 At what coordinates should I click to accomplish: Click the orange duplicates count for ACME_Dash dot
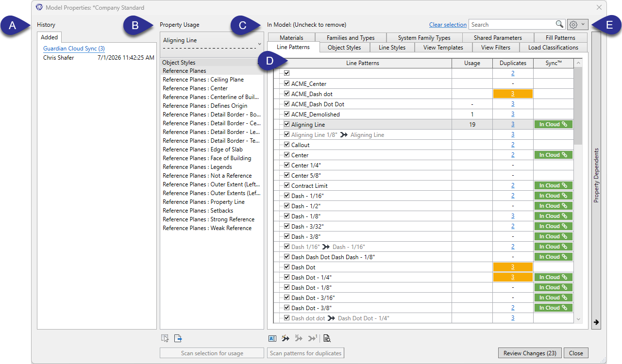point(513,94)
